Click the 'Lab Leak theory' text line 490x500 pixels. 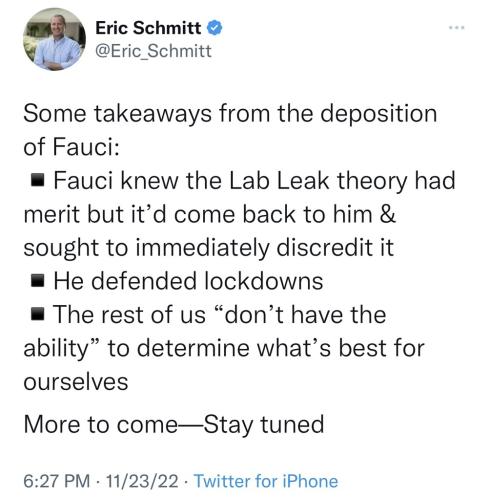coord(254,181)
